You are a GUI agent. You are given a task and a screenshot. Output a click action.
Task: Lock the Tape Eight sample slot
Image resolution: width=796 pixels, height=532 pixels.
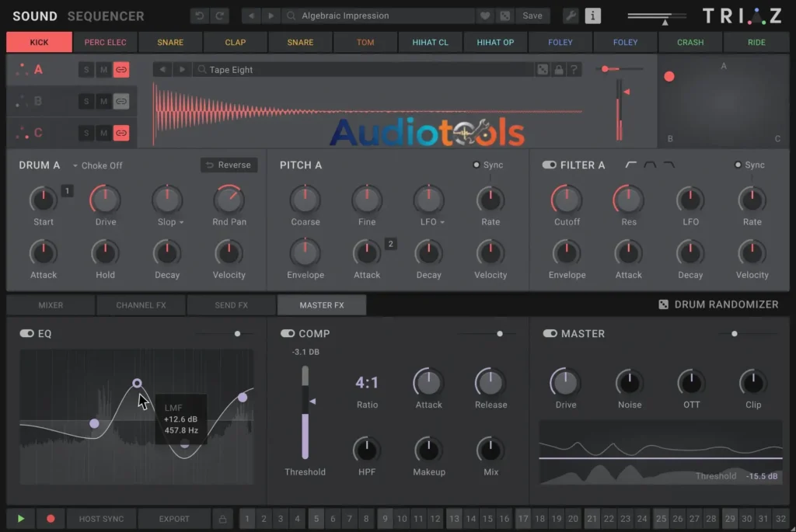558,69
